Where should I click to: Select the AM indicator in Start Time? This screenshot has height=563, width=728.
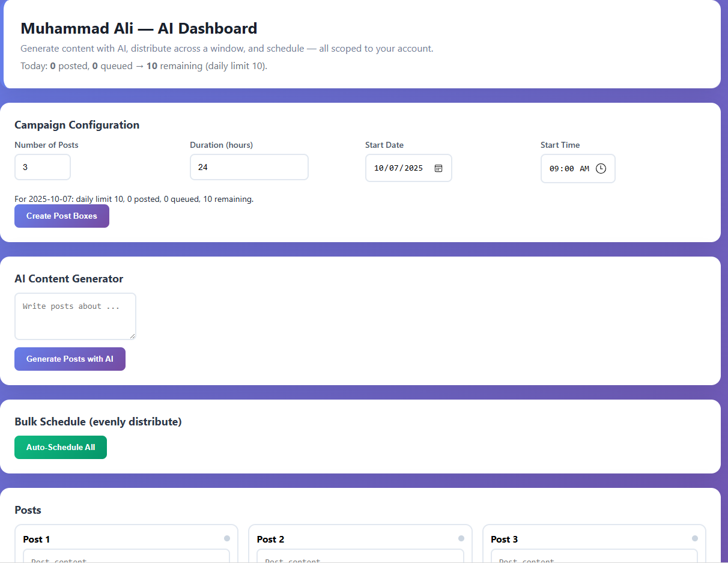[584, 169]
